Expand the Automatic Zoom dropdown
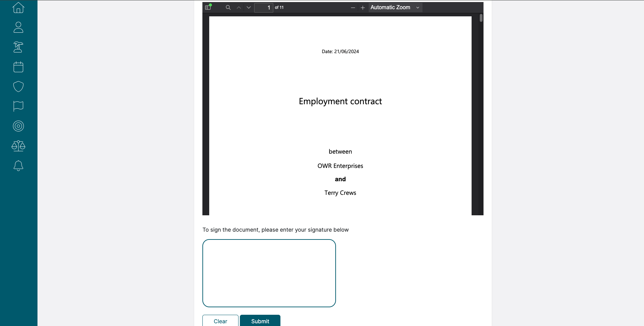Image resolution: width=644 pixels, height=326 pixels. pos(395,7)
